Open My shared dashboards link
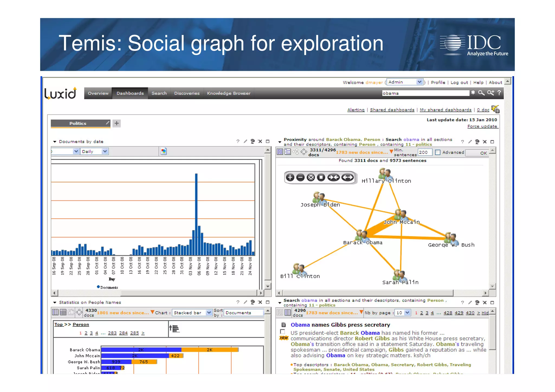 (x=446, y=109)
